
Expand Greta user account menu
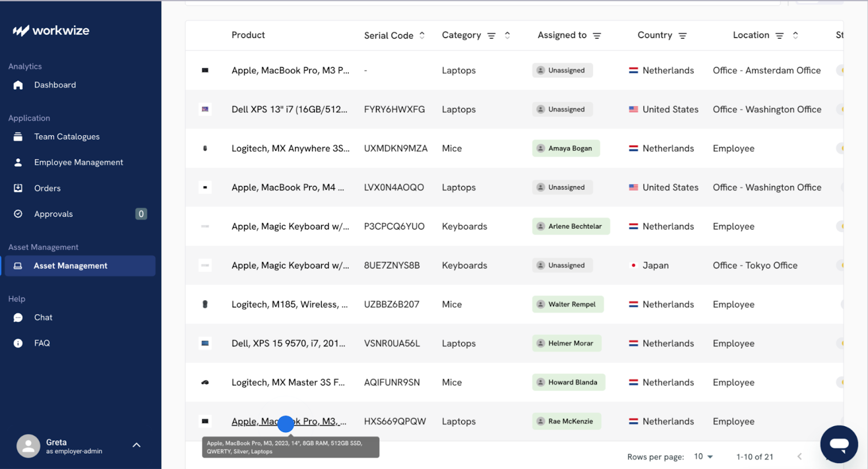(136, 445)
